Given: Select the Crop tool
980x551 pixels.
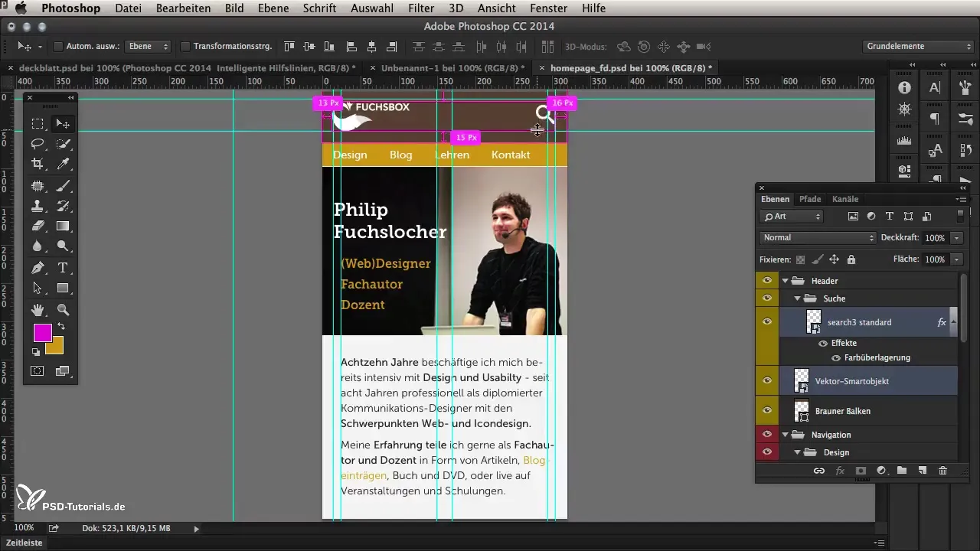Looking at the screenshot, I should click(x=37, y=165).
